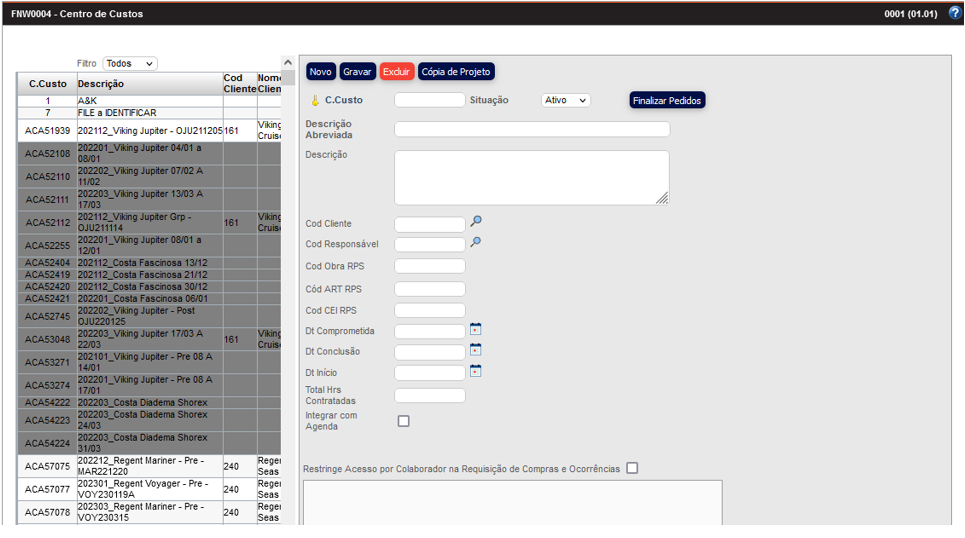Open Cópia de Projeto
The width and height of the screenshot is (965, 538).
455,72
